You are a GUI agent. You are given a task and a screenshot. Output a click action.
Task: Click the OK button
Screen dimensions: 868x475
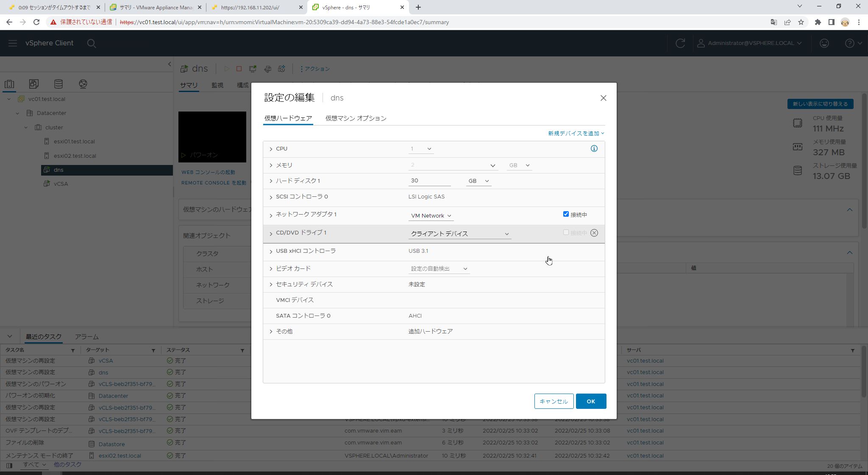[x=591, y=401]
